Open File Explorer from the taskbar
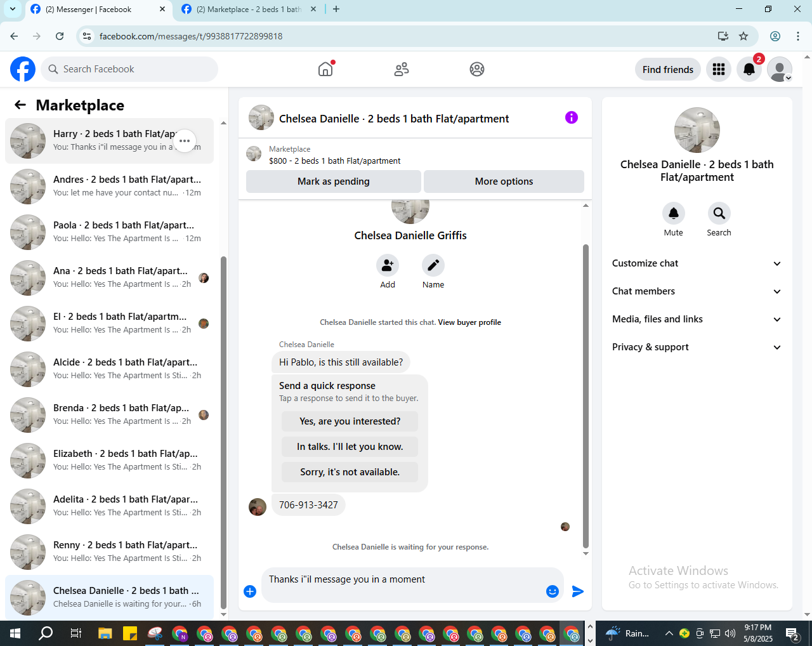812x646 pixels. (105, 633)
